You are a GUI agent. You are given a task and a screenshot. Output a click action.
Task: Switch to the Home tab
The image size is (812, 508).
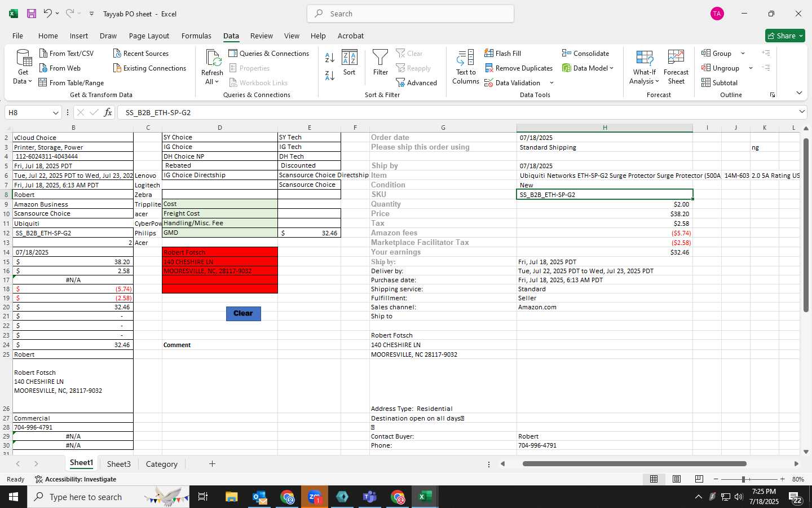click(x=48, y=36)
